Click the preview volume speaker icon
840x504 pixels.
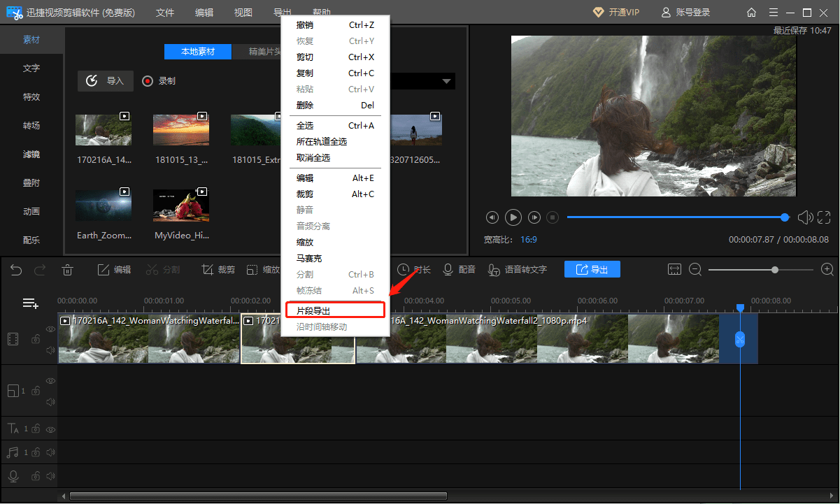click(805, 217)
